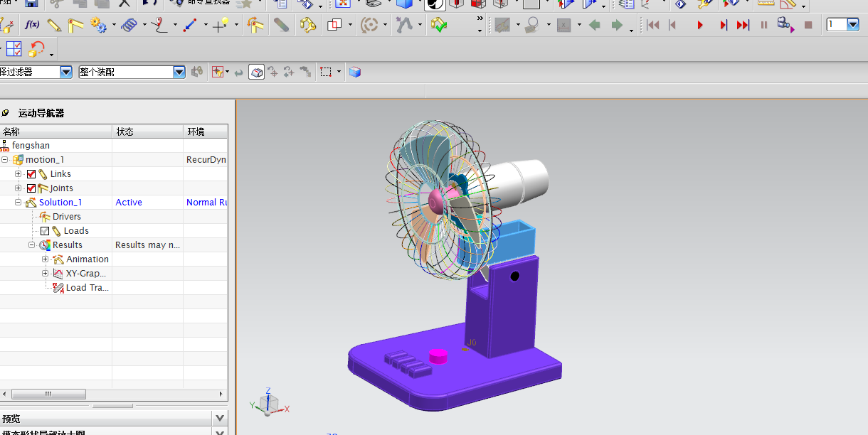
Task: Collapse the Solution_1 tree node
Action: pyautogui.click(x=18, y=203)
